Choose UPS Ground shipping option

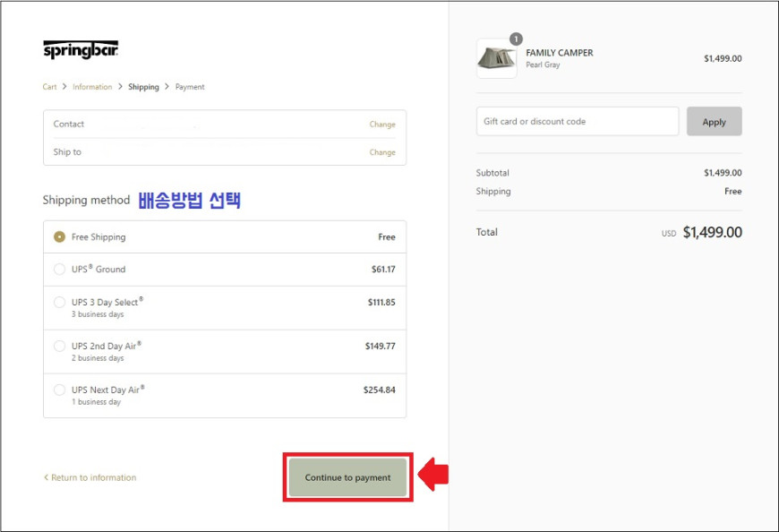[59, 270]
